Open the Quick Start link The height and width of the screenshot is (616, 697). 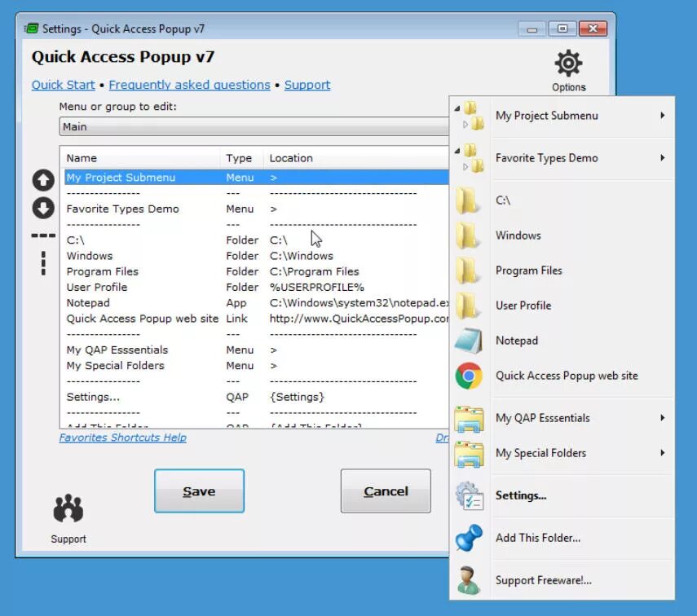click(x=63, y=85)
